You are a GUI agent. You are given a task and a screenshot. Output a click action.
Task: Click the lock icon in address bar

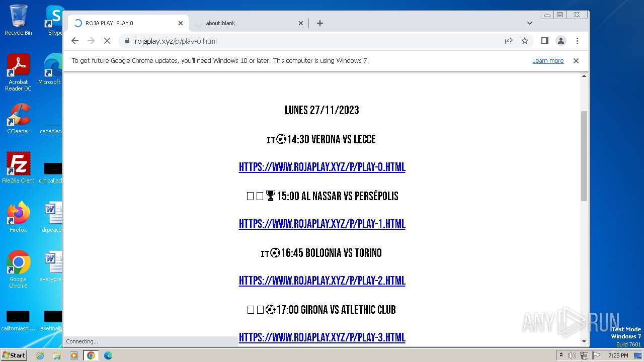pyautogui.click(x=127, y=41)
